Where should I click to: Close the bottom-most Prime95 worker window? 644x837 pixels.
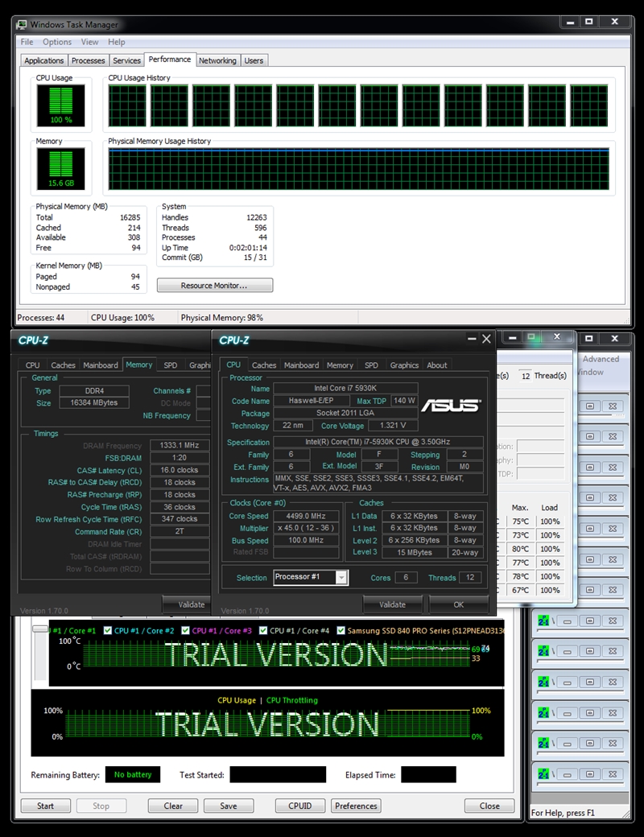pos(611,773)
